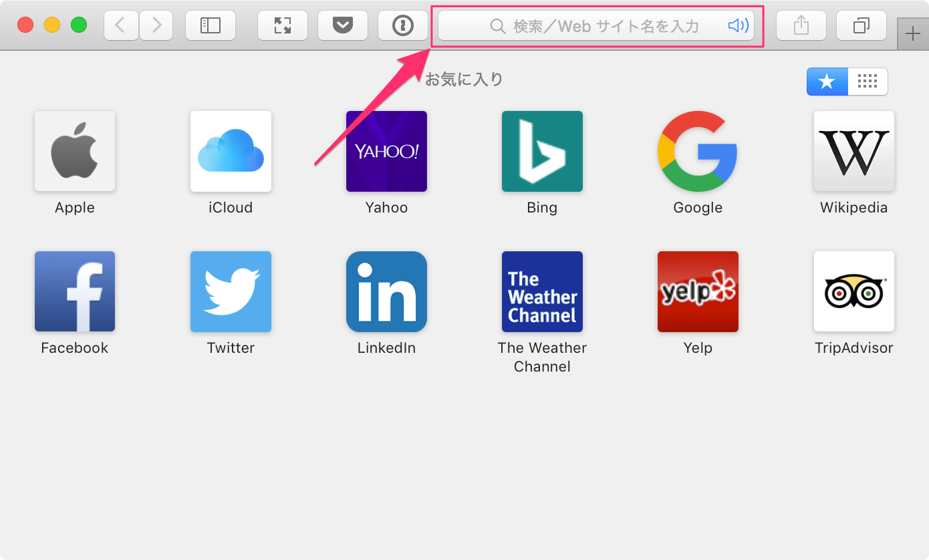Open the Twitter favorite tile
Viewport: 929px width, 560px height.
[x=231, y=291]
